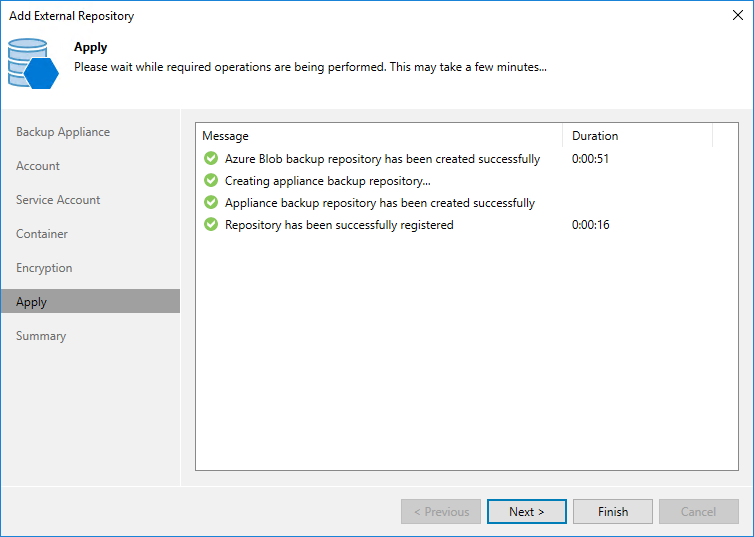The height and width of the screenshot is (537, 754).
Task: Click the Finish button
Action: 613,512
